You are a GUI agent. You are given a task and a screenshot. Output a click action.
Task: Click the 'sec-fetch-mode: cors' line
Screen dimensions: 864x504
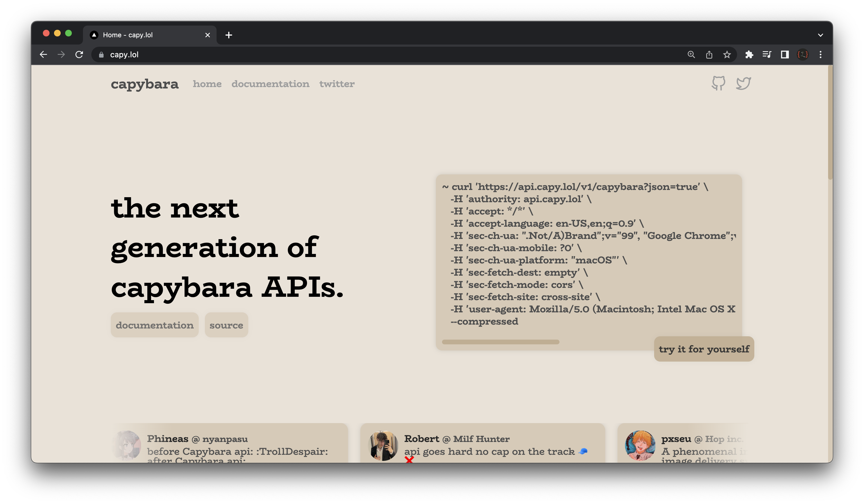click(517, 285)
